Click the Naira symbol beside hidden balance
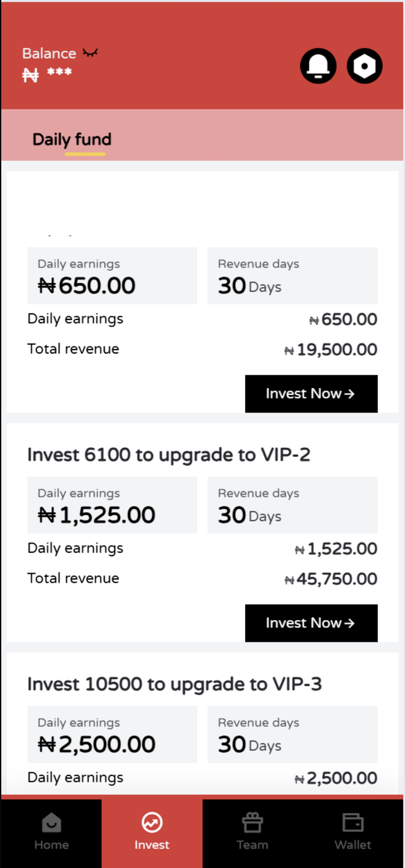This screenshot has width=405, height=868. coord(31,75)
